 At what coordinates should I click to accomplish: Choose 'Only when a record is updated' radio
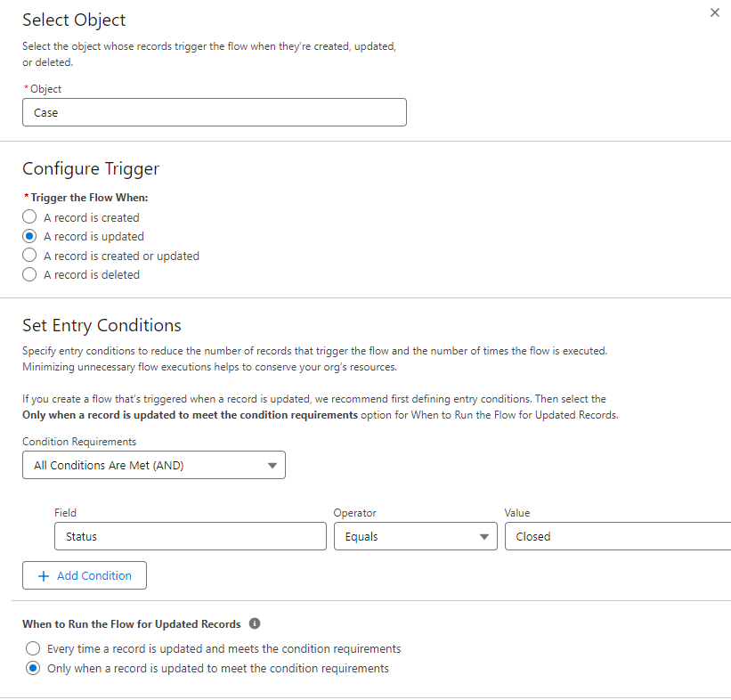click(x=33, y=669)
